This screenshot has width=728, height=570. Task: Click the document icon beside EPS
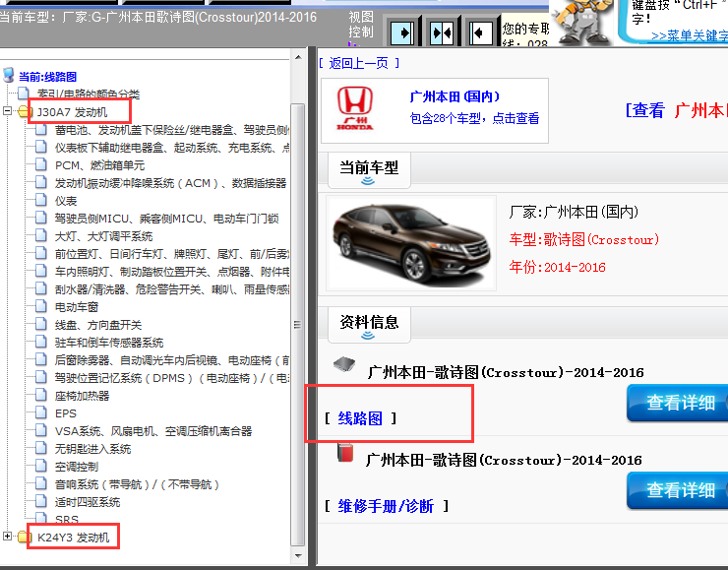coord(41,412)
